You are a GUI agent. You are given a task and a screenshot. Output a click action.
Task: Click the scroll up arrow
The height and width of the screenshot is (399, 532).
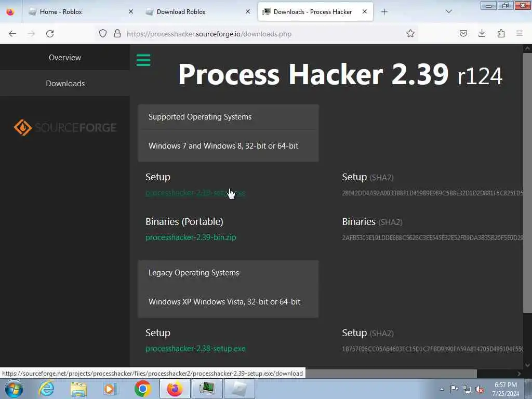tap(527, 48)
